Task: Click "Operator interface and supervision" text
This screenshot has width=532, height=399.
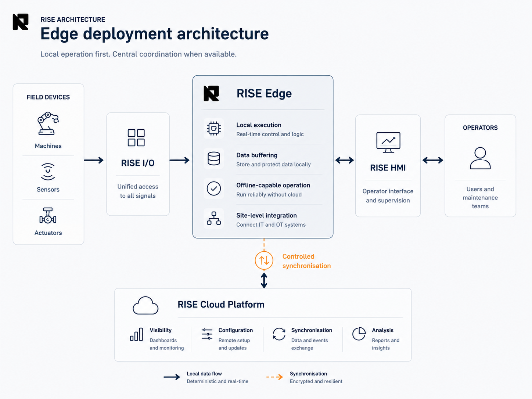Action: click(388, 196)
